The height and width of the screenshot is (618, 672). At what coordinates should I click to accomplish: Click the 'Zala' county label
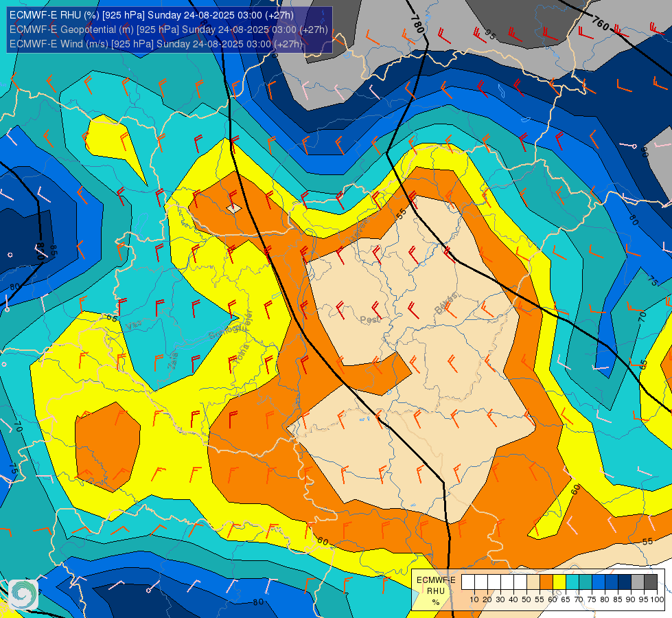(x=173, y=360)
